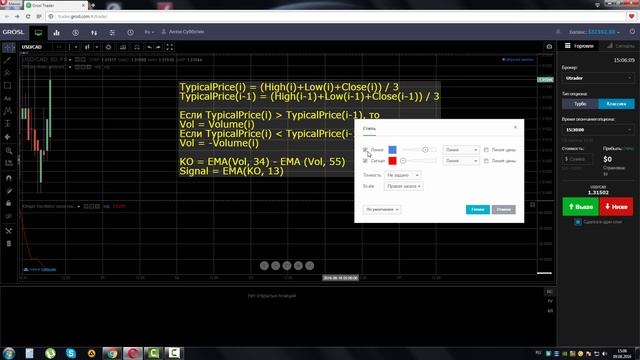Switch to the Сигналы tab
640x360 pixels.
[620, 46]
